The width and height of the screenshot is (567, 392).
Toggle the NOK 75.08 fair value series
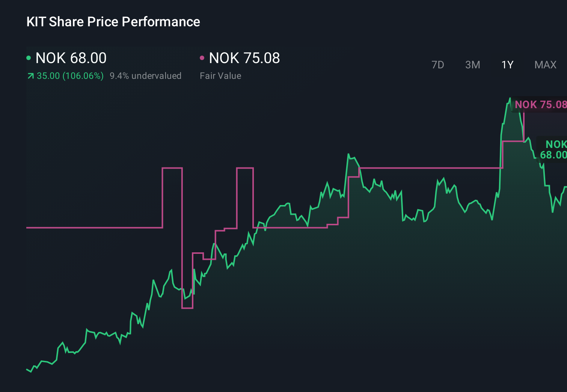point(244,58)
